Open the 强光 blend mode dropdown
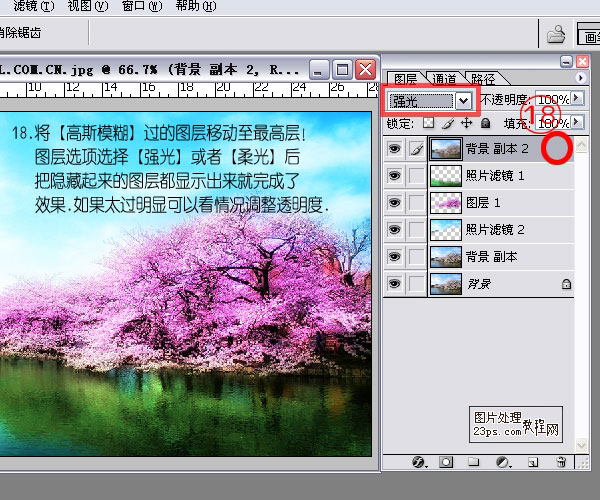This screenshot has height=500, width=600. [463, 101]
